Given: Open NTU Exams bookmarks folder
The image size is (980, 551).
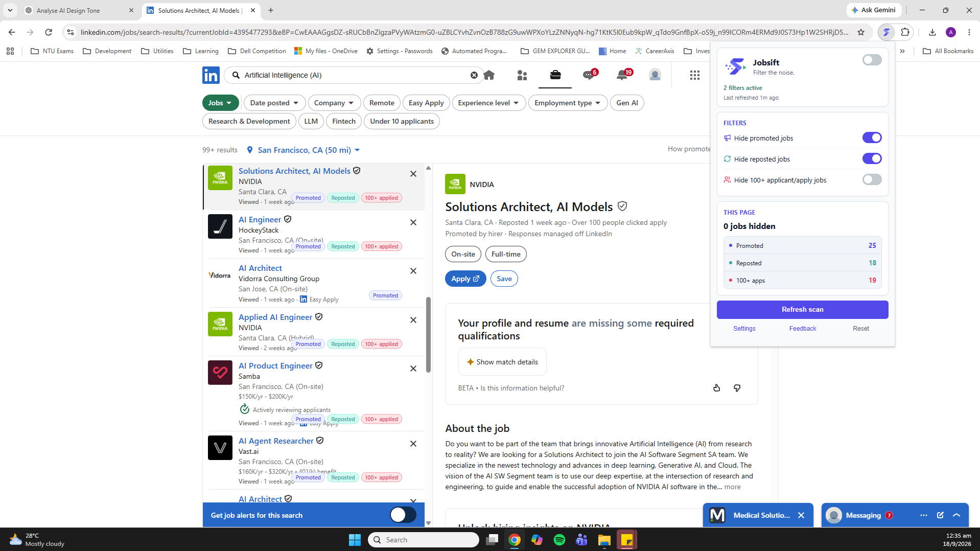Looking at the screenshot, I should pos(52,51).
